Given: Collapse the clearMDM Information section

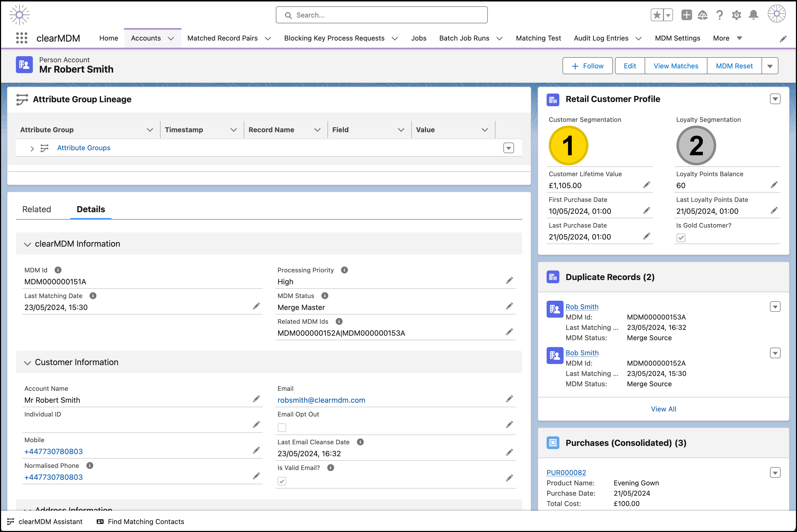Looking at the screenshot, I should tap(28, 244).
